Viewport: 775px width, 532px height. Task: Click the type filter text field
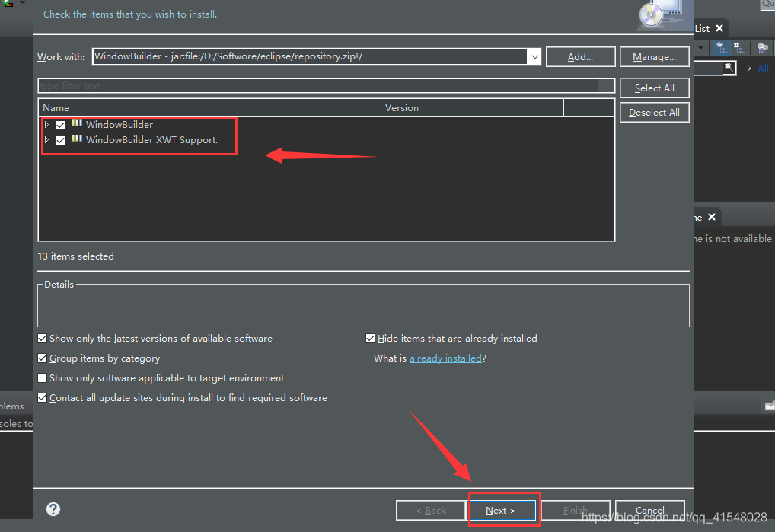[326, 85]
